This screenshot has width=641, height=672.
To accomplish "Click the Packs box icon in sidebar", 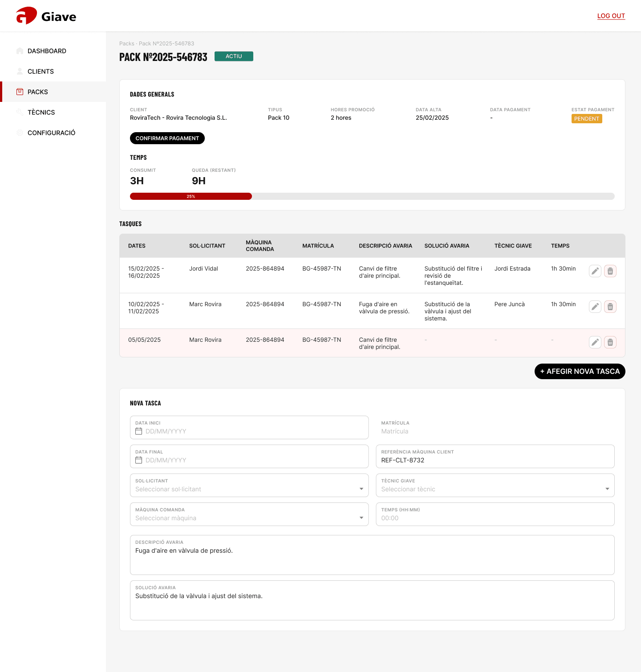I will click(20, 92).
